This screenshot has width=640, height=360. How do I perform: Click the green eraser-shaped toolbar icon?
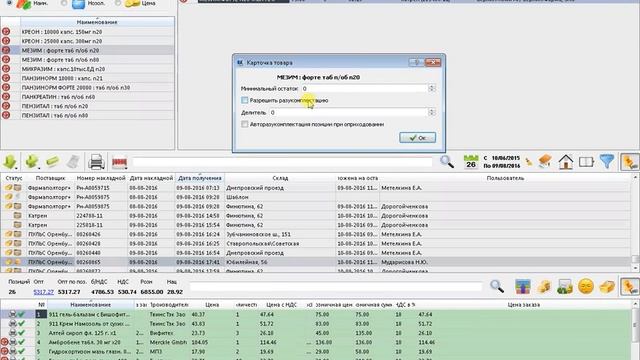52,162
